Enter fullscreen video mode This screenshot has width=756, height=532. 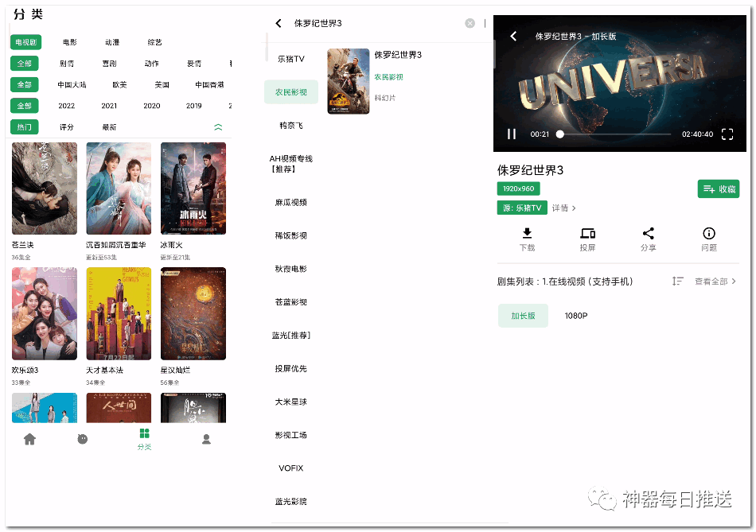pyautogui.click(x=727, y=134)
